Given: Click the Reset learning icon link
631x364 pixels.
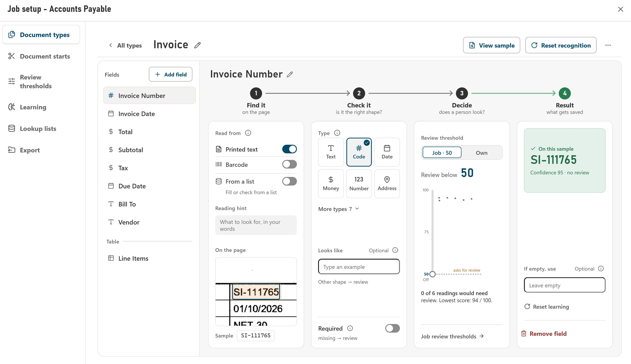Looking at the screenshot, I should coord(547,307).
